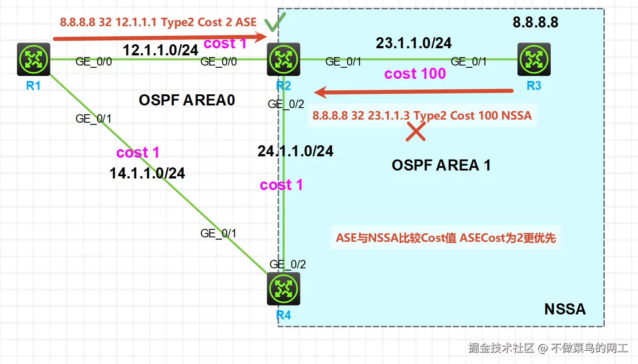This screenshot has width=638, height=364.
Task: Click R4's GE_0/2 interface label
Action: pos(288,264)
